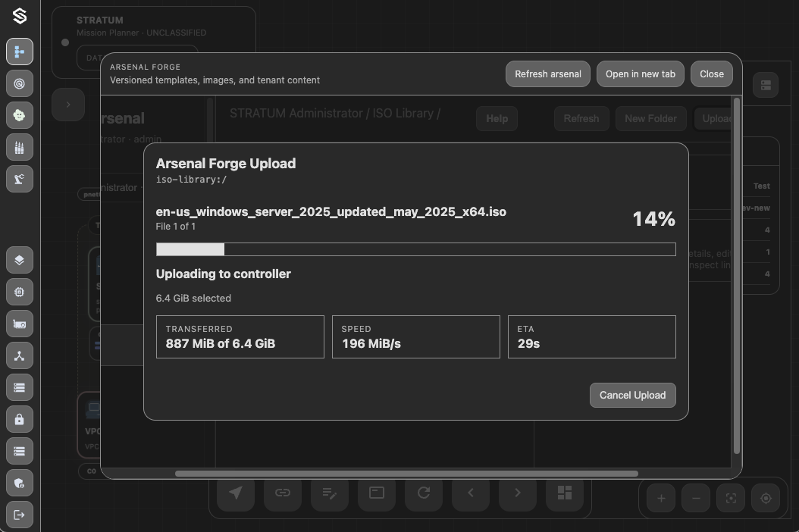Close the Arsenal Forge dialog
The image size is (799, 532).
pos(712,74)
